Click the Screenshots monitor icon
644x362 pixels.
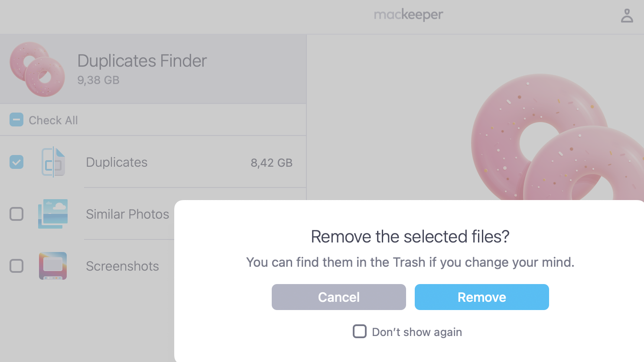(x=52, y=265)
